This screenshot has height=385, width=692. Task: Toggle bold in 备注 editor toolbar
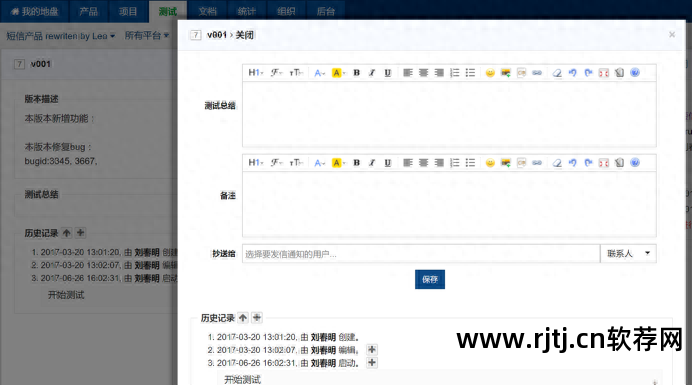357,163
